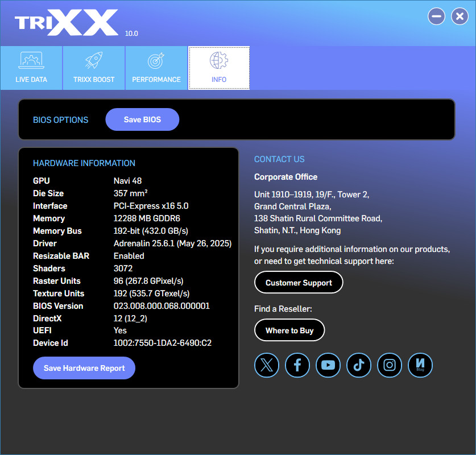The width and height of the screenshot is (476, 455).
Task: Open the Instagram social icon
Action: coord(390,365)
